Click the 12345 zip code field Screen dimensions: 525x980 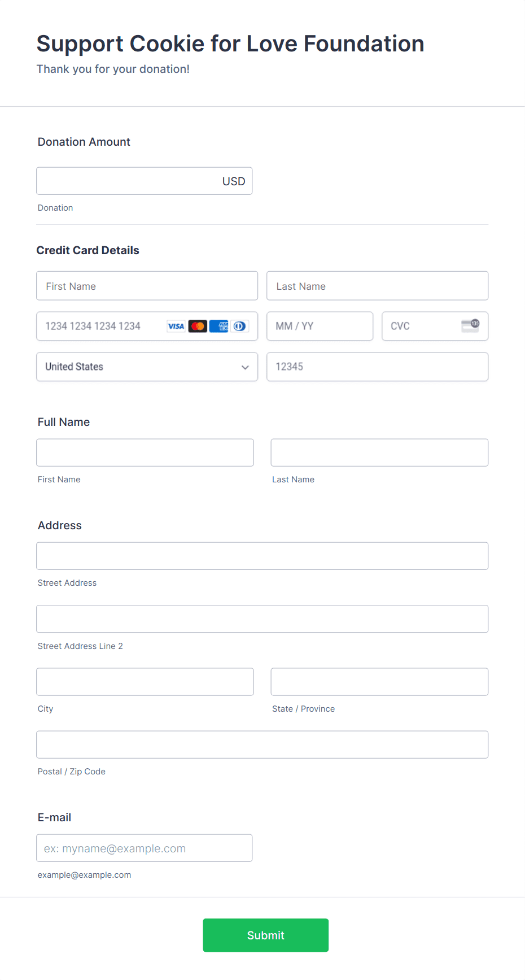pos(377,367)
